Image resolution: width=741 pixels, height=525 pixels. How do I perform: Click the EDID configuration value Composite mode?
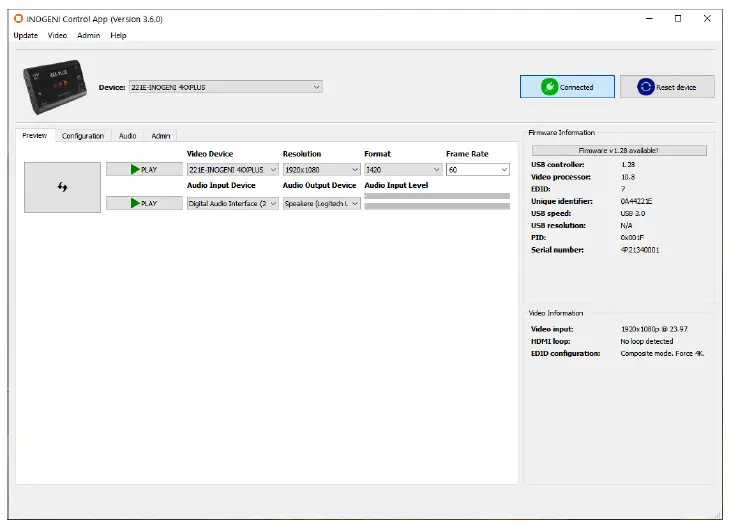[x=662, y=353]
